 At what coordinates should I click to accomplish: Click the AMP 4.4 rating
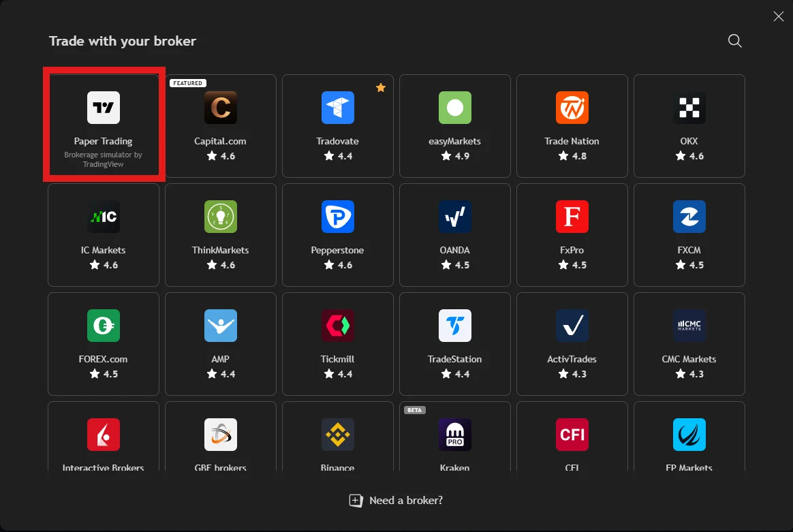221,374
